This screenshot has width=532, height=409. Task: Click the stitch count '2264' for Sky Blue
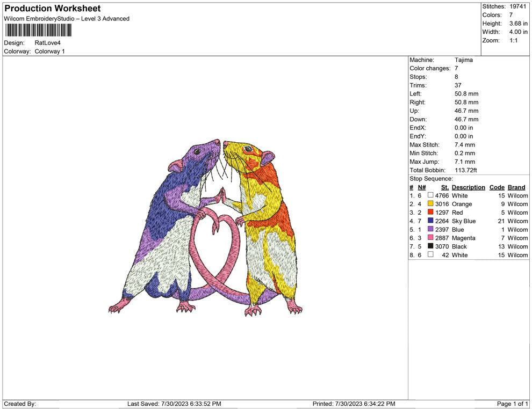click(442, 221)
